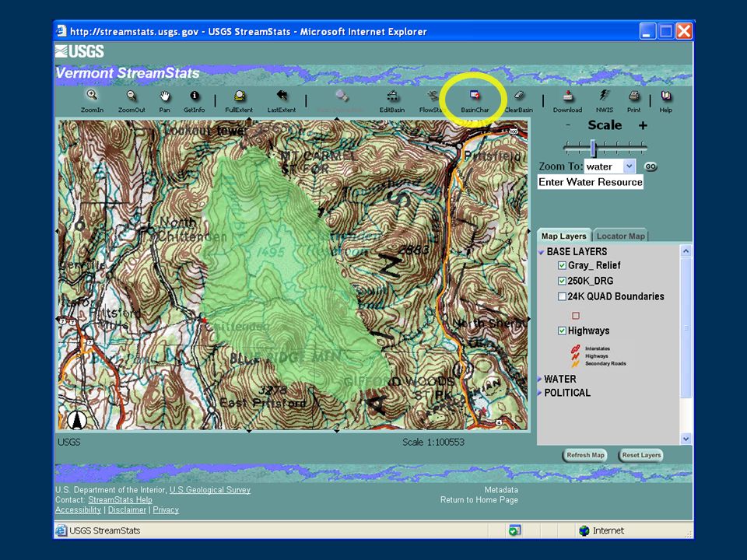747x560 pixels.
Task: Click the layer list scrollbar down arrow
Action: [x=686, y=439]
